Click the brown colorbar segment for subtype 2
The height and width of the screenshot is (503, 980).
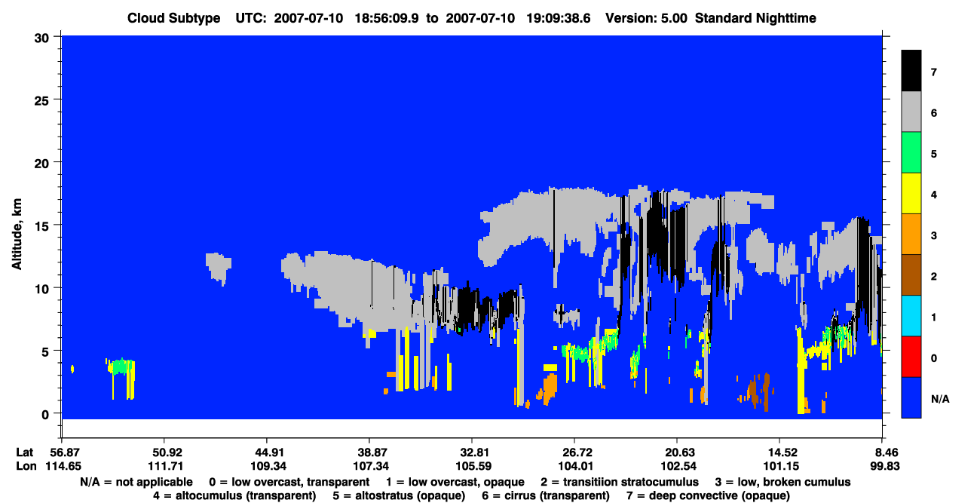point(911,275)
